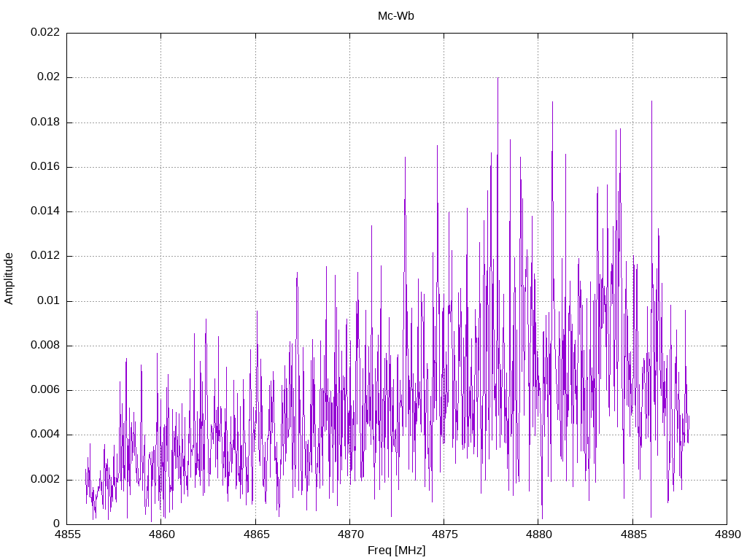This screenshot has height=560, width=747.
Task: Click the x-axis tick label 4870
Action: 351,534
